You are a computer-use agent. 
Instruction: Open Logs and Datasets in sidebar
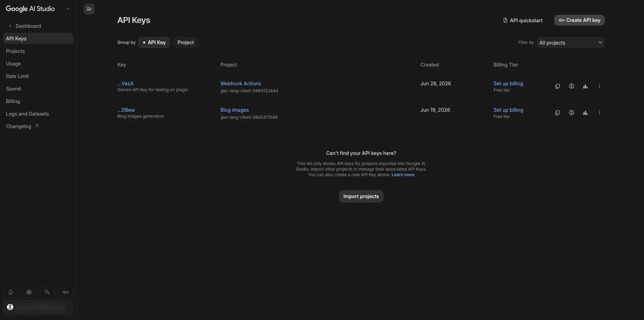click(38, 114)
